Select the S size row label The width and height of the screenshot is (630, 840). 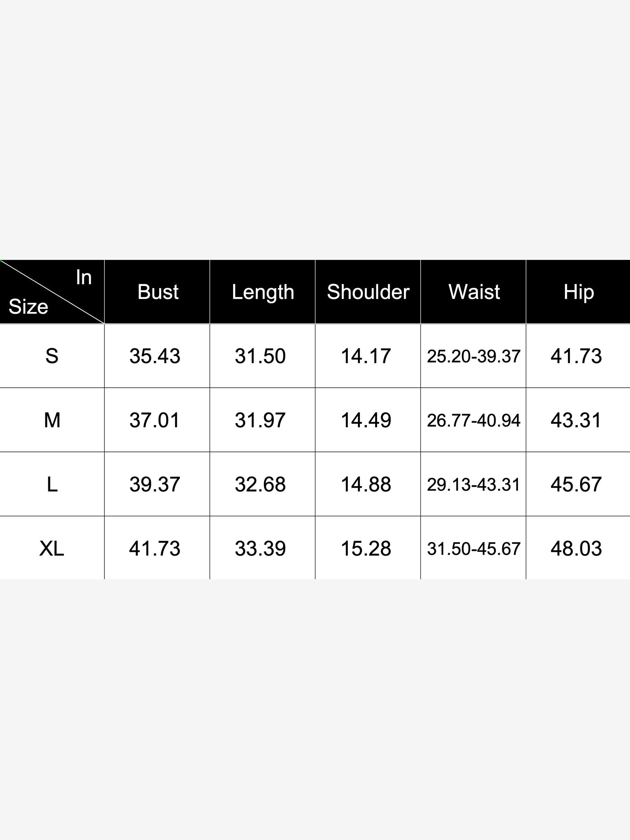pyautogui.click(x=52, y=356)
